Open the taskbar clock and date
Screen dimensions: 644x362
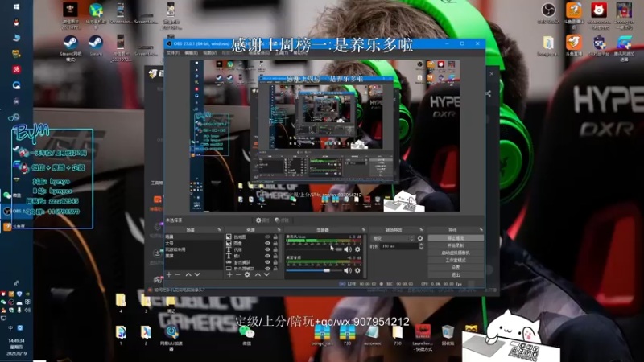pyautogui.click(x=16, y=347)
